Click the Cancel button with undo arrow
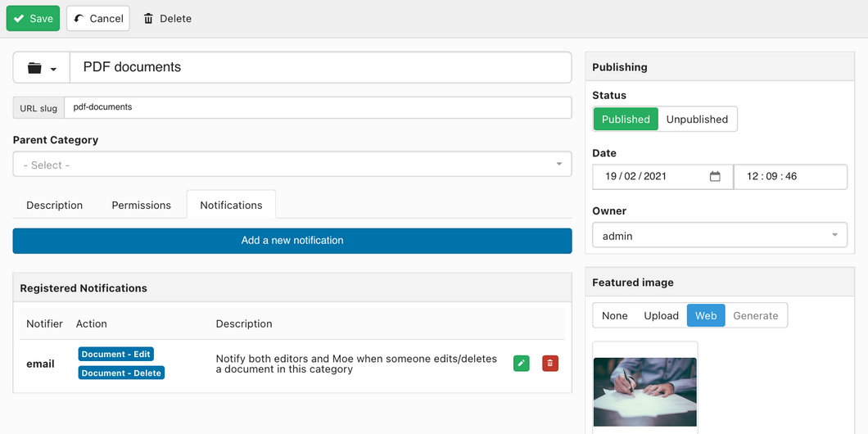868x434 pixels. click(98, 18)
